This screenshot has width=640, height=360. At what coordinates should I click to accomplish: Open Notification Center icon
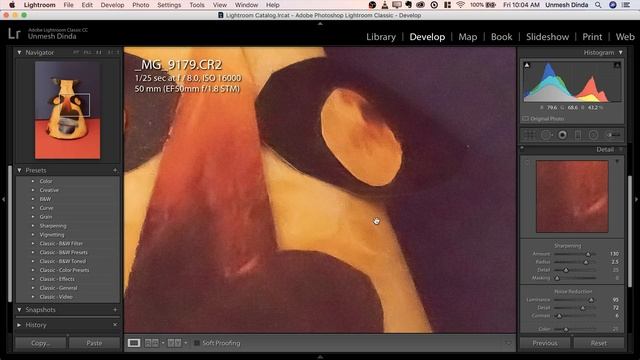(626, 5)
